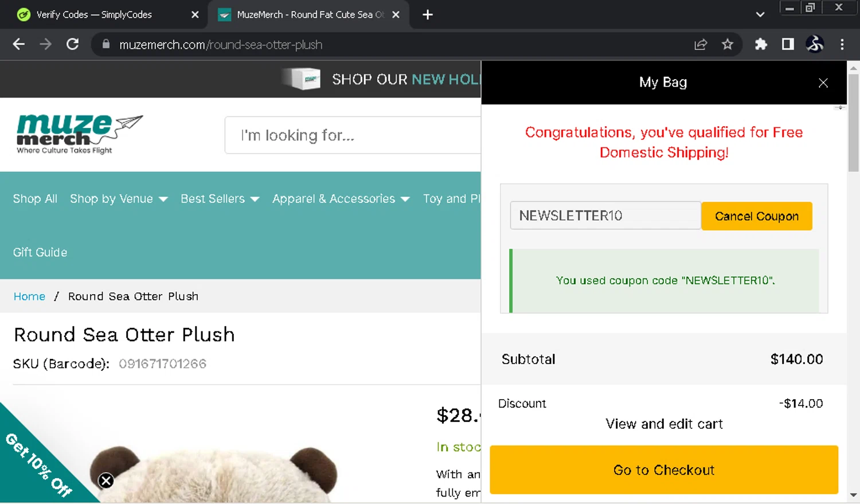The width and height of the screenshot is (860, 504).
Task: Share this page using the share icon
Action: click(701, 44)
